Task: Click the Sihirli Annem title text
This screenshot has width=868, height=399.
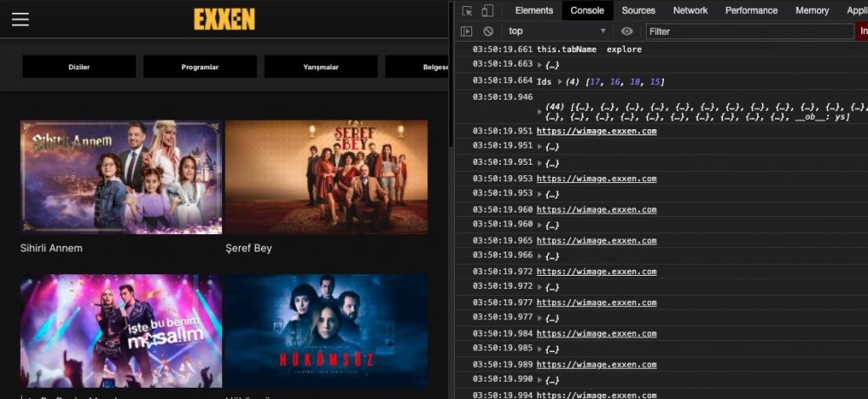Action: pyautogui.click(x=51, y=248)
